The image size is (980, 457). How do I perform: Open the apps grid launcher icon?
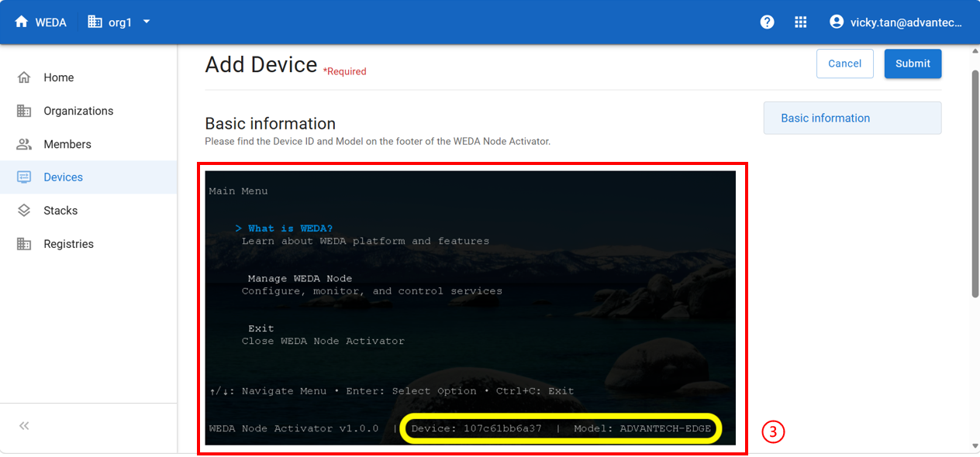801,22
